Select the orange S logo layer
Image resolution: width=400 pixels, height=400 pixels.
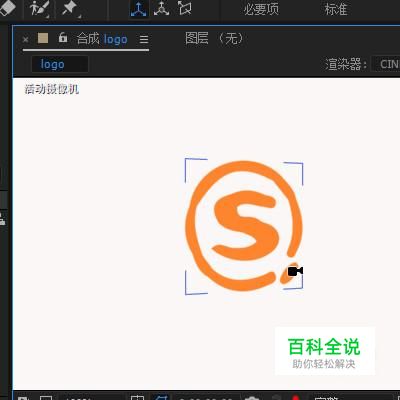point(243,226)
